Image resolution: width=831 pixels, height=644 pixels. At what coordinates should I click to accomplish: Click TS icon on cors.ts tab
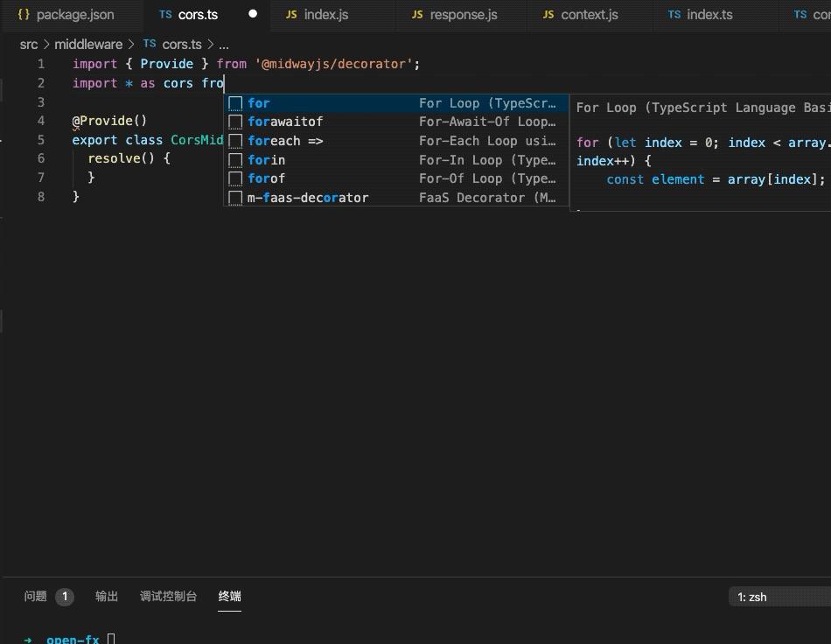[165, 15]
